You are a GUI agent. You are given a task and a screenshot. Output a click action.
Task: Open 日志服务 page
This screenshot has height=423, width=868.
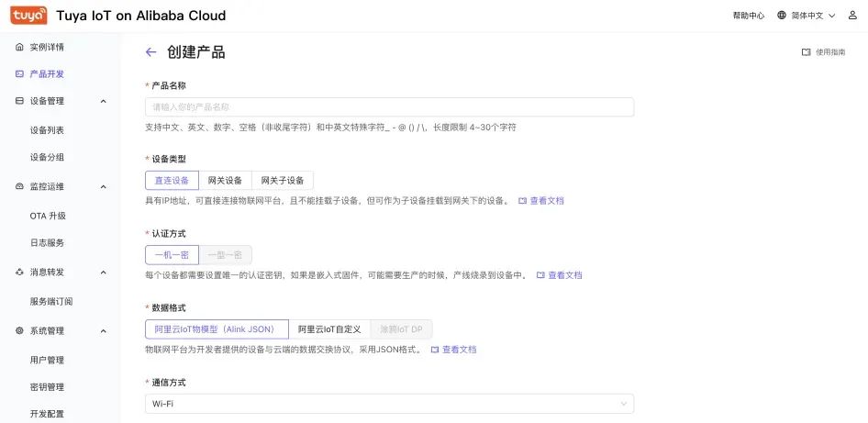[x=47, y=242]
